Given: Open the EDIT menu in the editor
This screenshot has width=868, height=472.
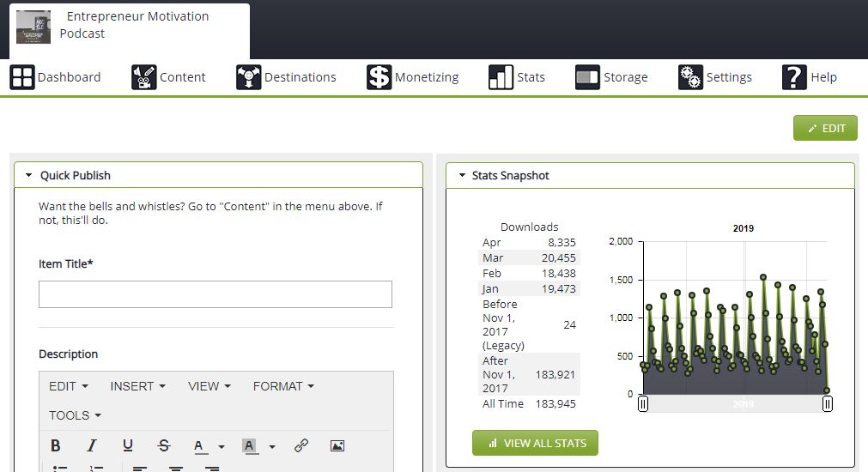Looking at the screenshot, I should (68, 386).
